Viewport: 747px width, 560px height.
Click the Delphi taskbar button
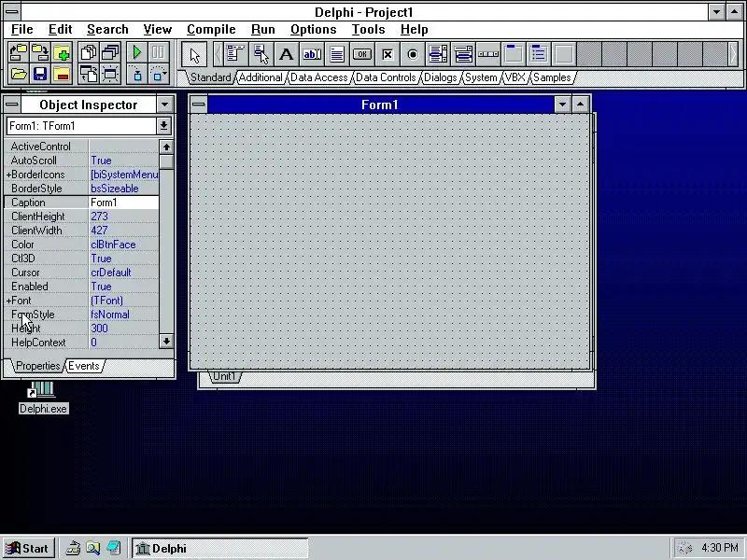click(x=219, y=549)
